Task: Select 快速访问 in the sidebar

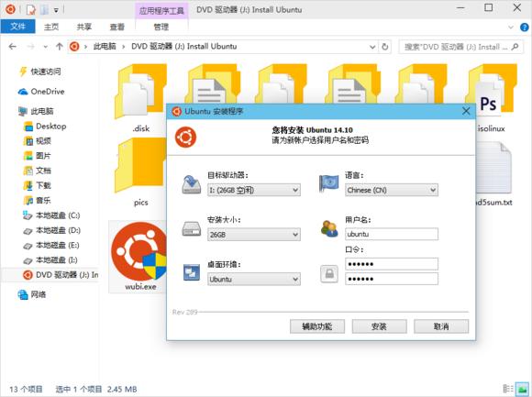Action: coord(46,72)
